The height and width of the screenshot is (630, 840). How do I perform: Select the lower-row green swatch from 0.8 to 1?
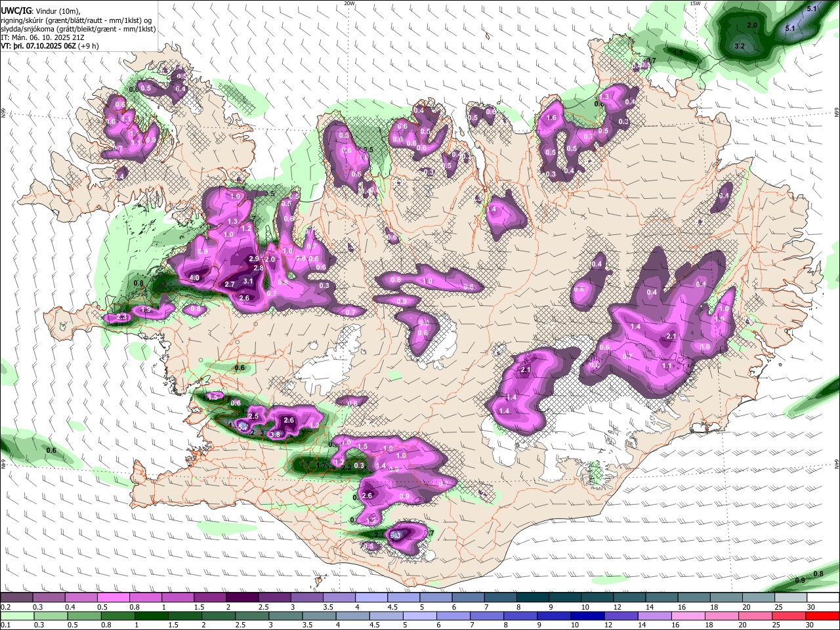coord(119,616)
